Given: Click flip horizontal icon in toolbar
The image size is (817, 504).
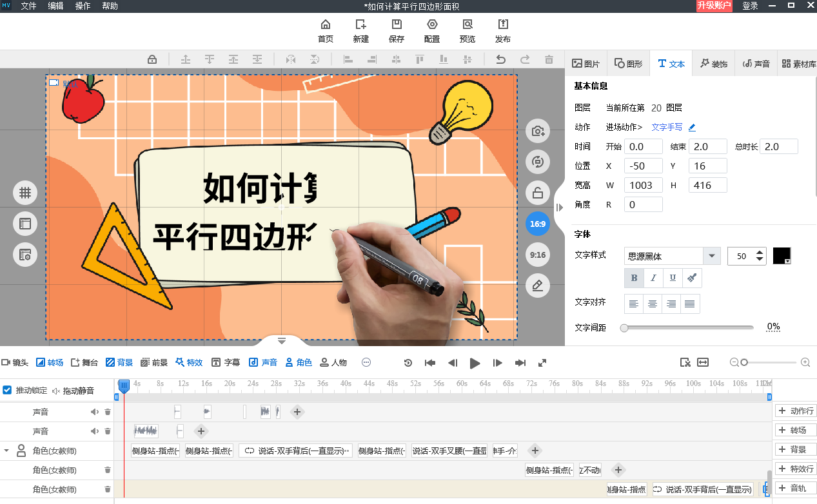Looking at the screenshot, I should [291, 59].
